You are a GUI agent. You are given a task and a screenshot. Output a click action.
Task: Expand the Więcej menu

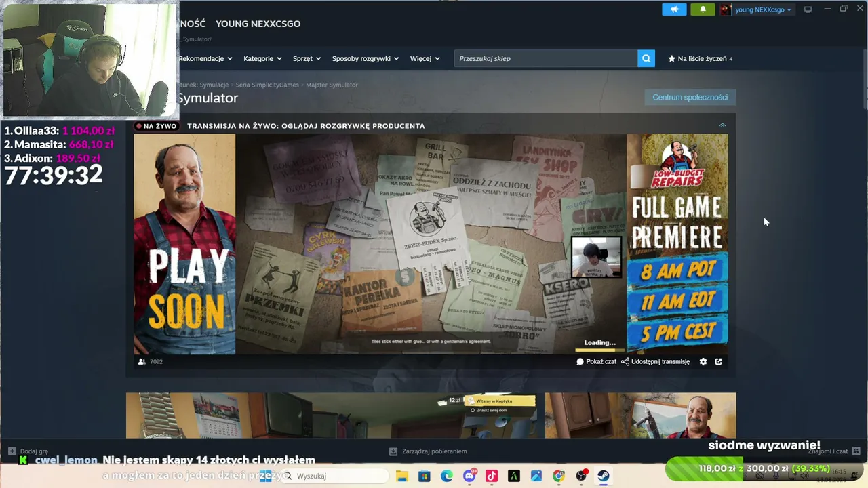click(425, 58)
